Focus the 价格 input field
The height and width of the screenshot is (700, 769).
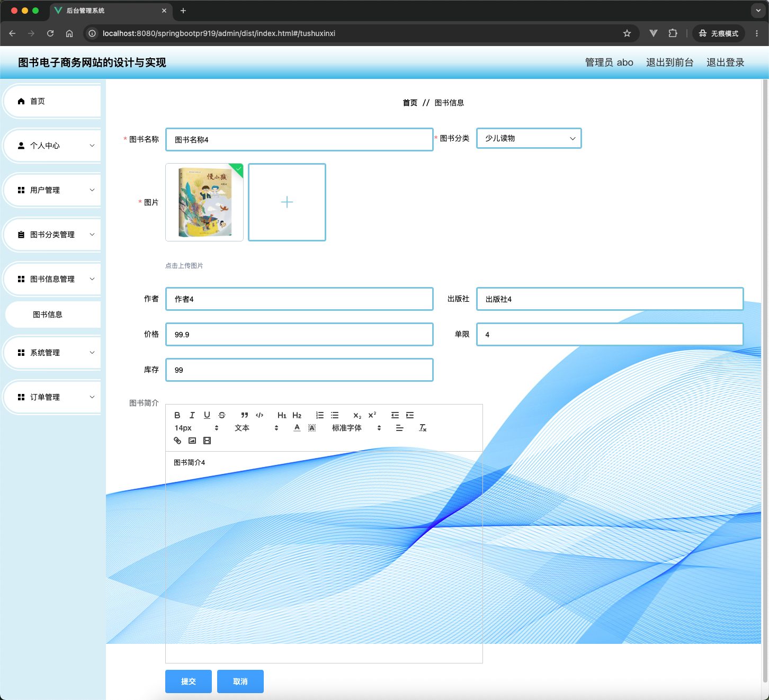pyautogui.click(x=299, y=335)
